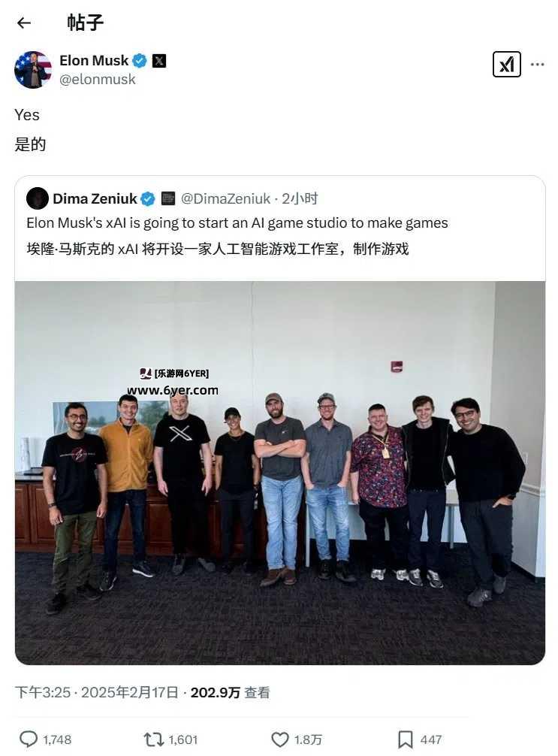Viewport: 558px width, 756px height.
Task: Open the 2小时 timestamp of quoted post
Action: click(300, 198)
